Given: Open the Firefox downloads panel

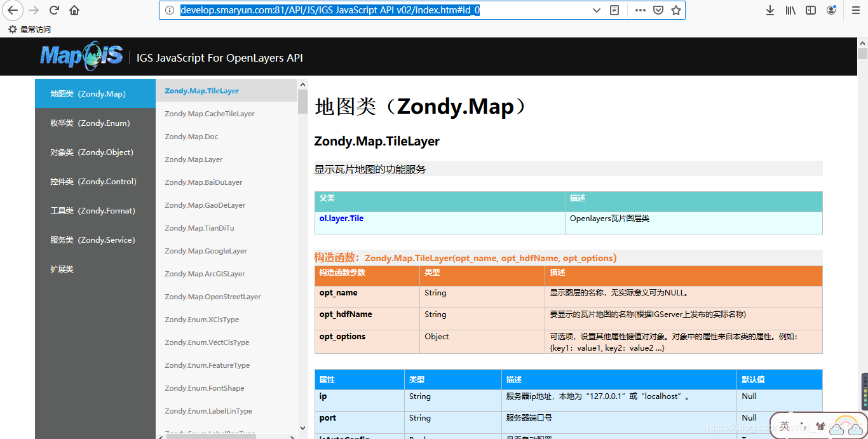Looking at the screenshot, I should click(770, 10).
